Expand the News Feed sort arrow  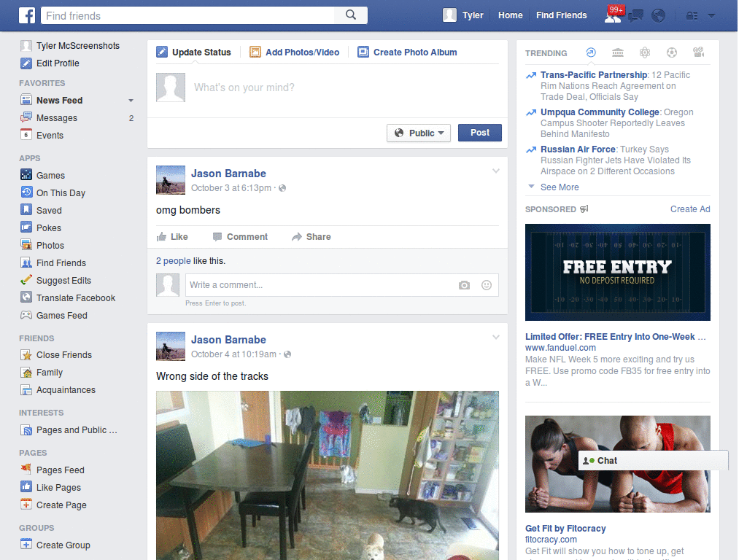[131, 101]
